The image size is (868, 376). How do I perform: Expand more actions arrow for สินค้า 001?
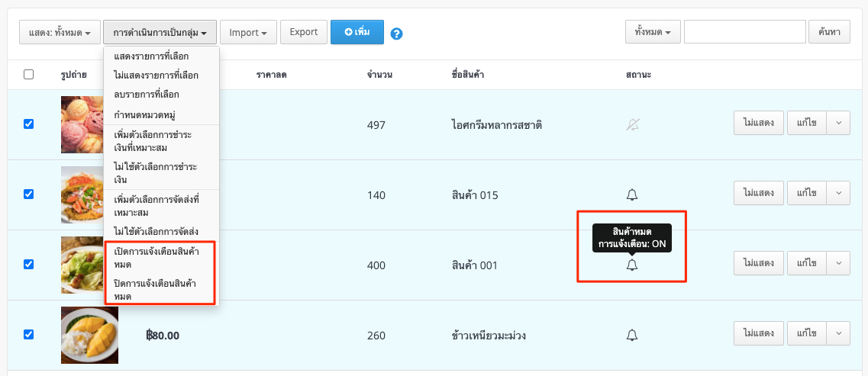pyautogui.click(x=838, y=263)
